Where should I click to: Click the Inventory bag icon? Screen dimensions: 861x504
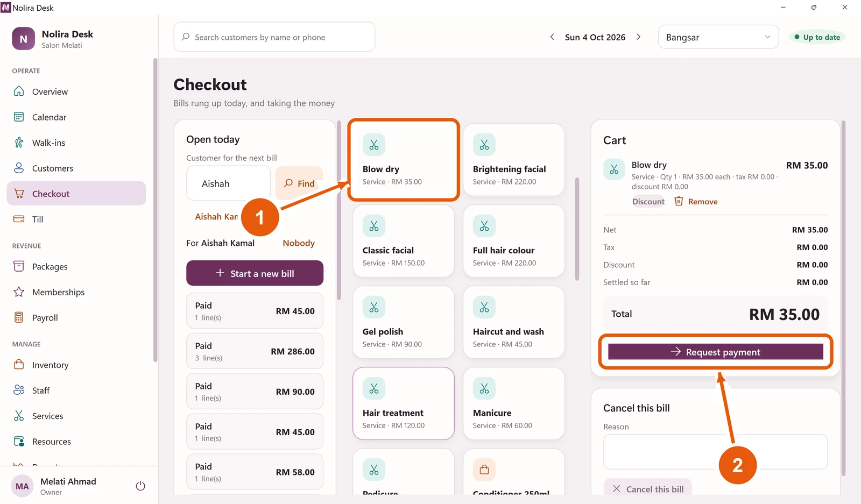19,365
